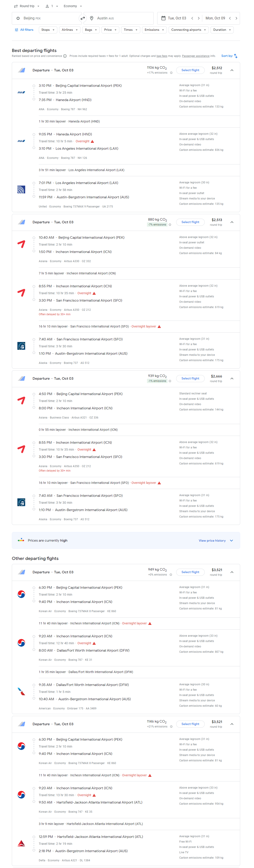Click the Passenger assistance link
This screenshot has height=868, width=254.
[195, 56]
